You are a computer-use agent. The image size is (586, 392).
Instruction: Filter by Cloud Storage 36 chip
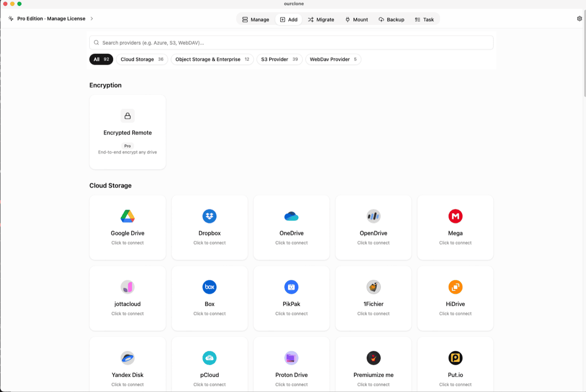click(142, 59)
